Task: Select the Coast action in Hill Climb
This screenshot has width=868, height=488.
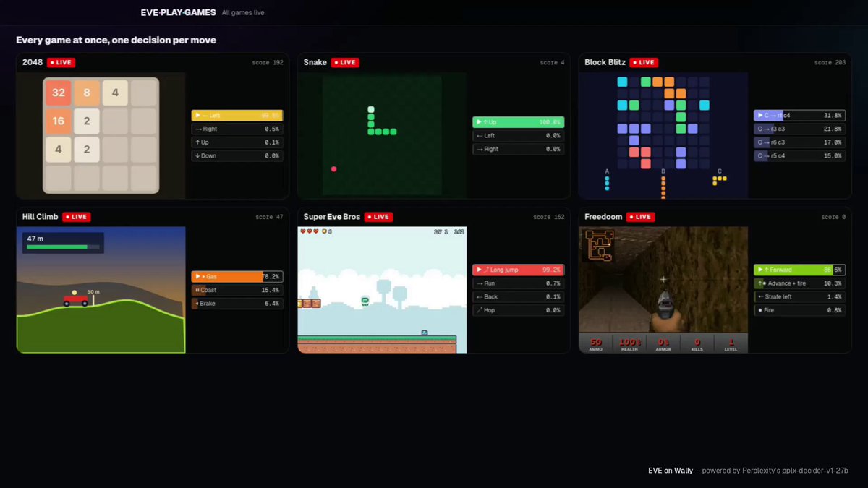Action: tap(237, 290)
